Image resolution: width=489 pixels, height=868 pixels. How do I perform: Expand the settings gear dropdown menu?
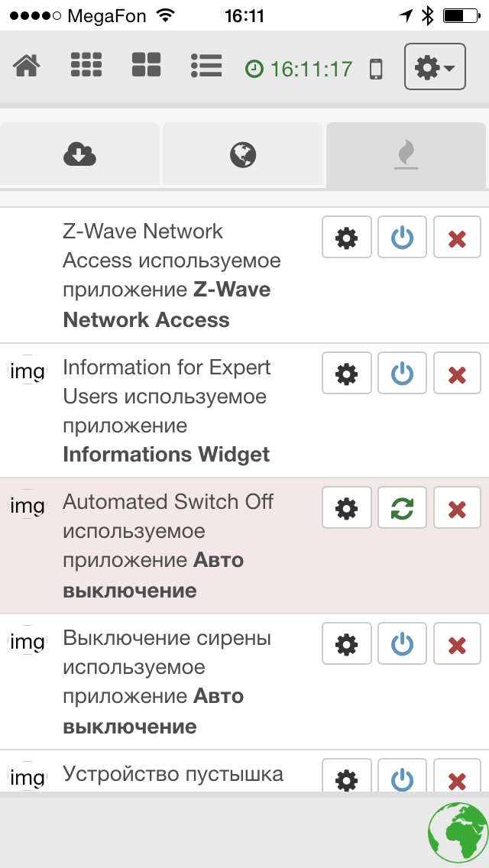coord(434,67)
